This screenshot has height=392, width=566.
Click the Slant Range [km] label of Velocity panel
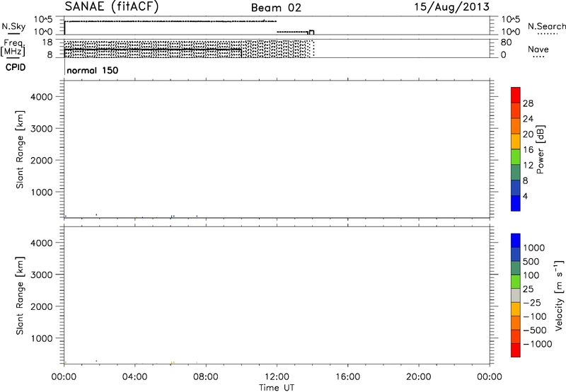tap(20, 296)
